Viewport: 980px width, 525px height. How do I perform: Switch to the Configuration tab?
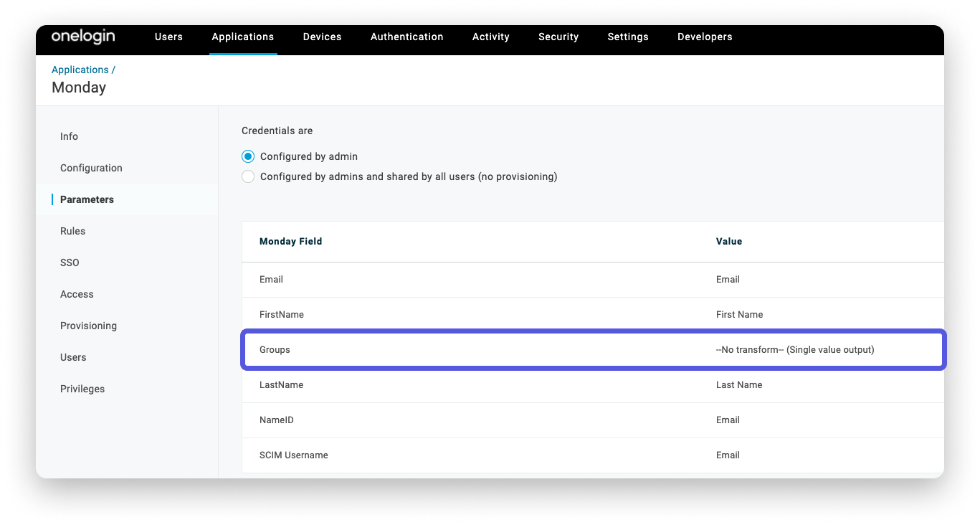coord(91,168)
